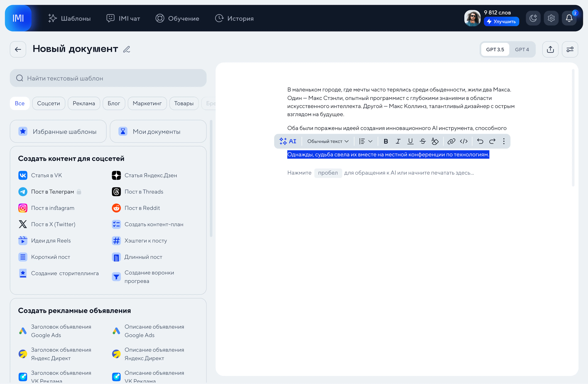Click the undo arrow

[x=480, y=141]
